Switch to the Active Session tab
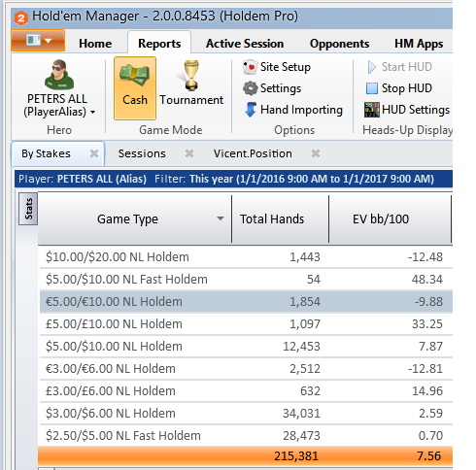476x470 pixels. pos(245,44)
